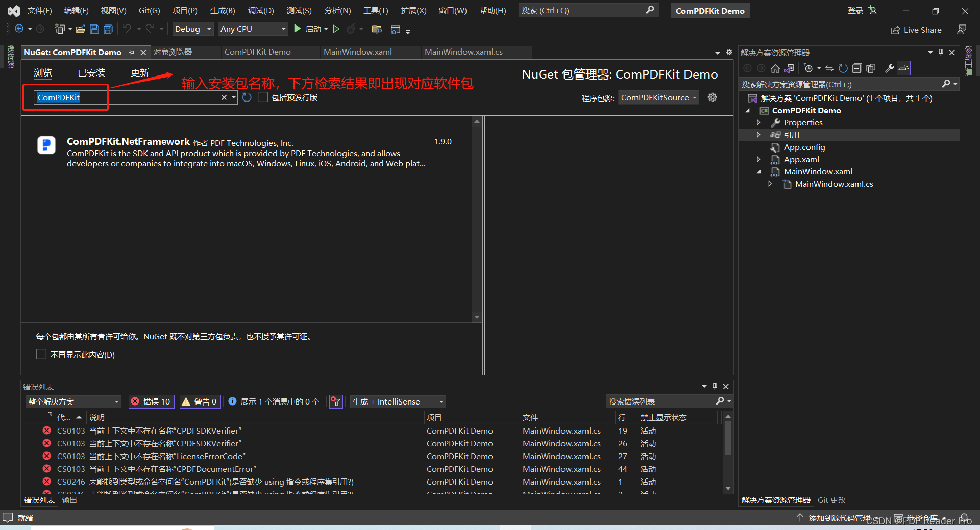Viewport: 980px width, 530px height.
Task: Open the Any CPU platform dropdown
Action: [x=253, y=29]
